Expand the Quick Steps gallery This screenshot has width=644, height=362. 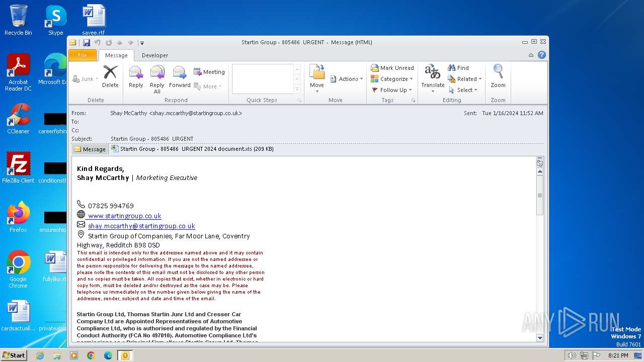(297, 89)
